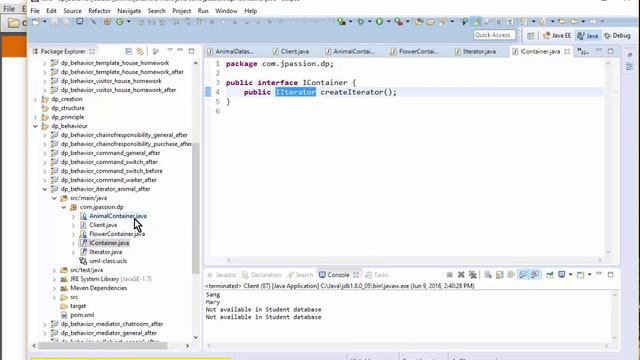Switch to the Client.java editor tab
640x360 pixels.
tap(291, 51)
